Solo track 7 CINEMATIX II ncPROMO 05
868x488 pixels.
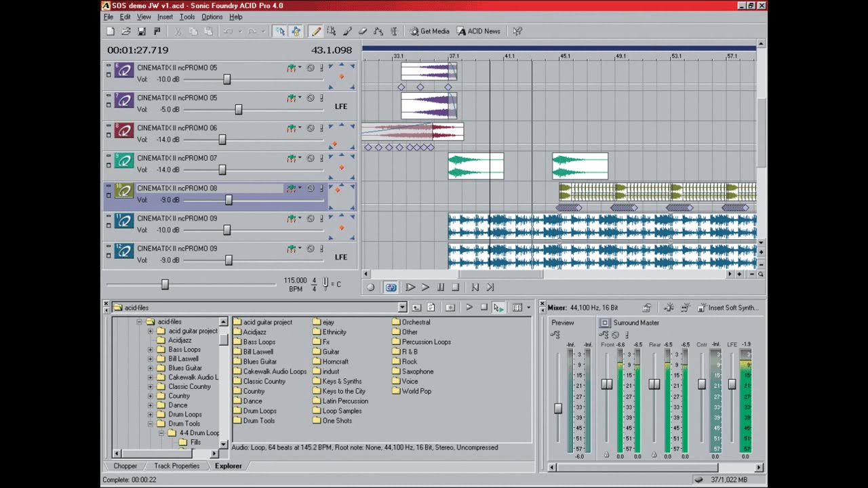click(321, 98)
